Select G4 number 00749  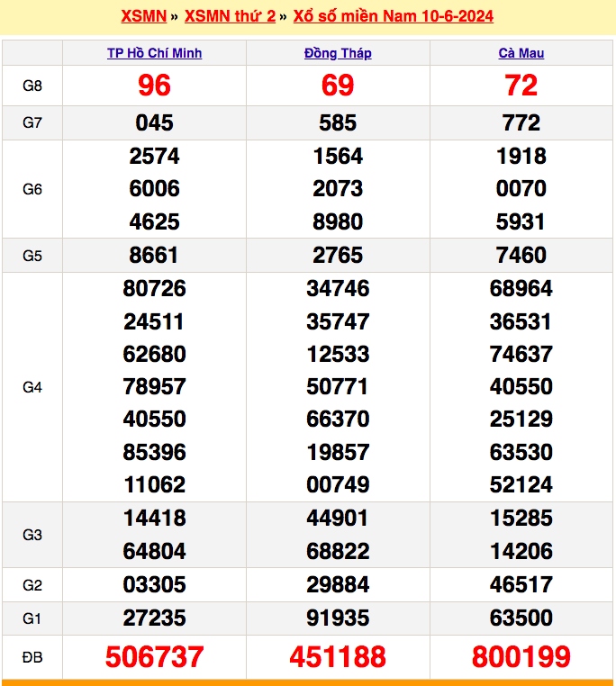tap(338, 484)
